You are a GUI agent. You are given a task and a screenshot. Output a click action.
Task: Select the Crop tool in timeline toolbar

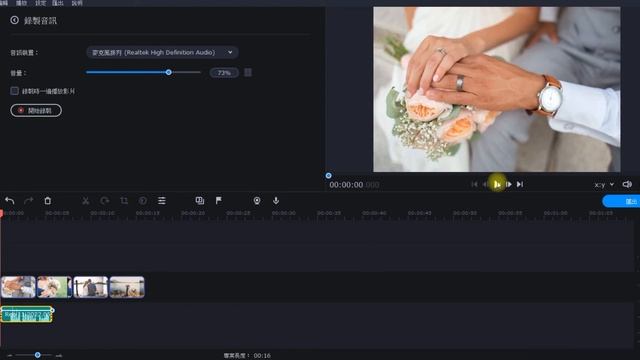point(124,200)
